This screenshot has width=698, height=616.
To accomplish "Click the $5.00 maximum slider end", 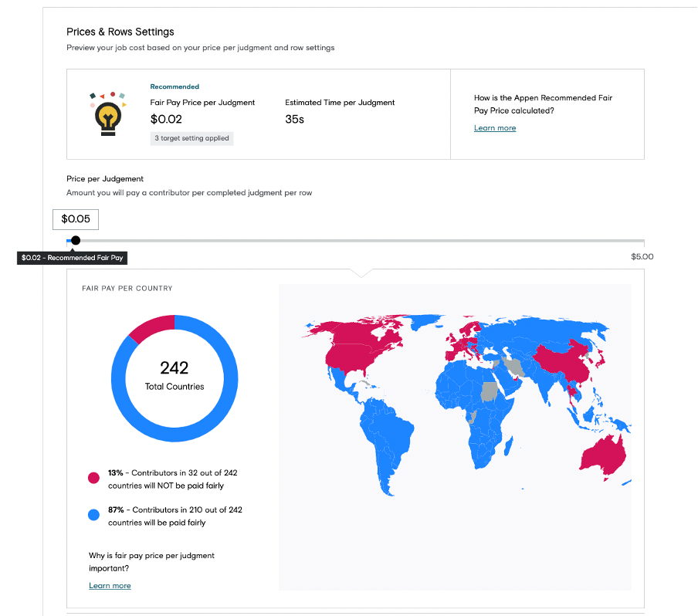I will (x=642, y=257).
